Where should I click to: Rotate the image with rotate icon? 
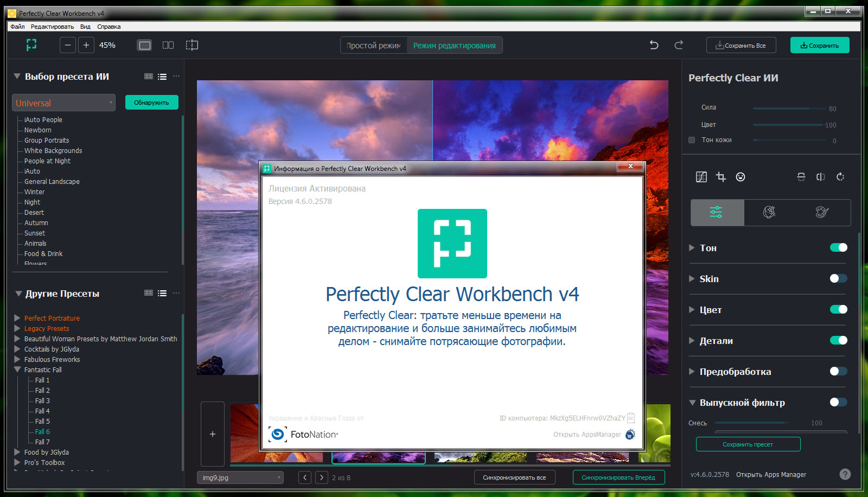point(840,177)
